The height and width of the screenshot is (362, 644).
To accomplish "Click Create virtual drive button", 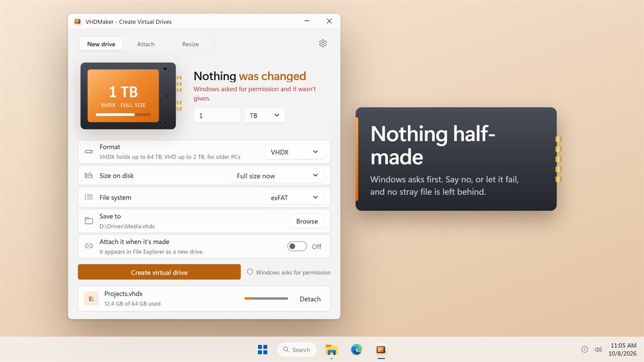I will (159, 272).
